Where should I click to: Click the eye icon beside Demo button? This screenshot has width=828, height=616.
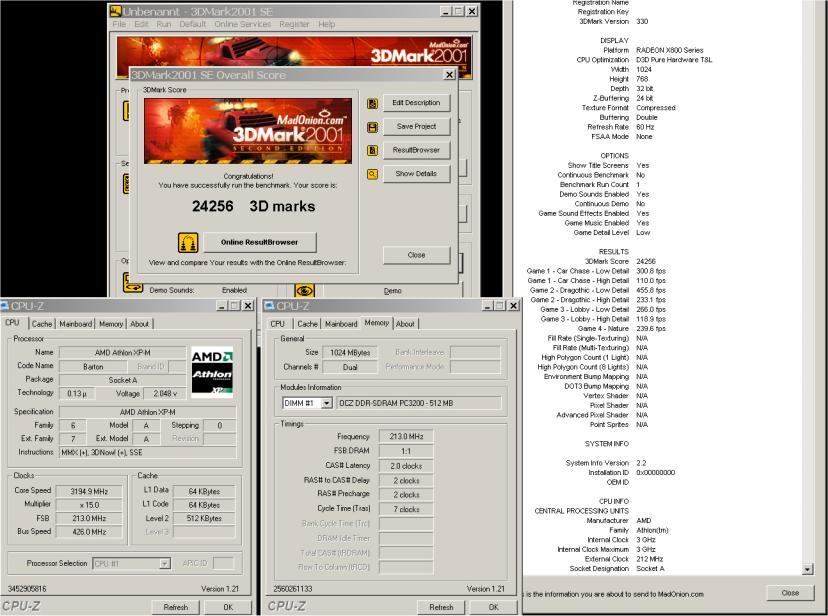point(305,290)
